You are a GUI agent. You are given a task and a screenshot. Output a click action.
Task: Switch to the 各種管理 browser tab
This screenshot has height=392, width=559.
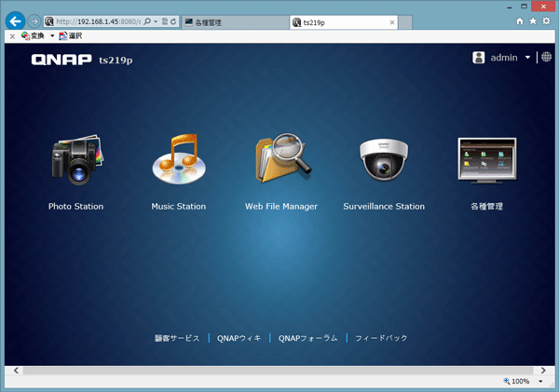coord(236,22)
